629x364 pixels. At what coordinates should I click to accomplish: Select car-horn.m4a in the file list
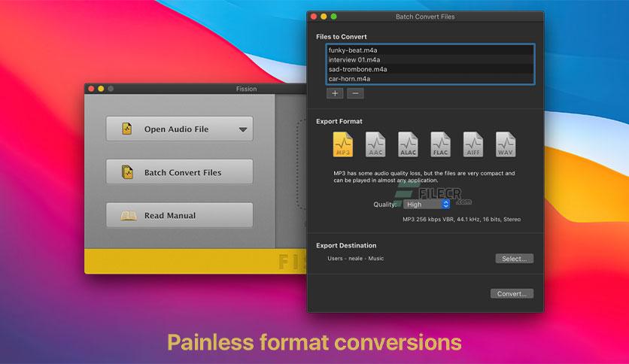tap(430, 79)
